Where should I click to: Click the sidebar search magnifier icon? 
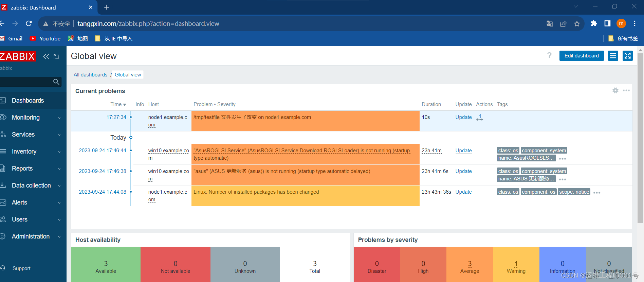(x=56, y=82)
